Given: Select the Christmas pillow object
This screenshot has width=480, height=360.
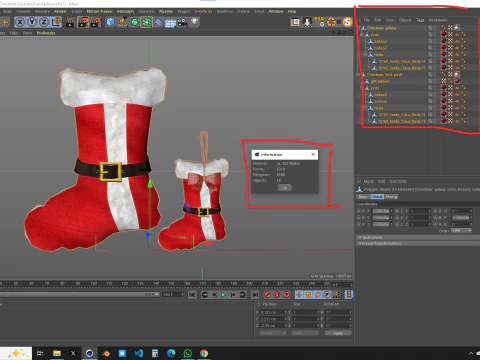Looking at the screenshot, I should pos(381,28).
